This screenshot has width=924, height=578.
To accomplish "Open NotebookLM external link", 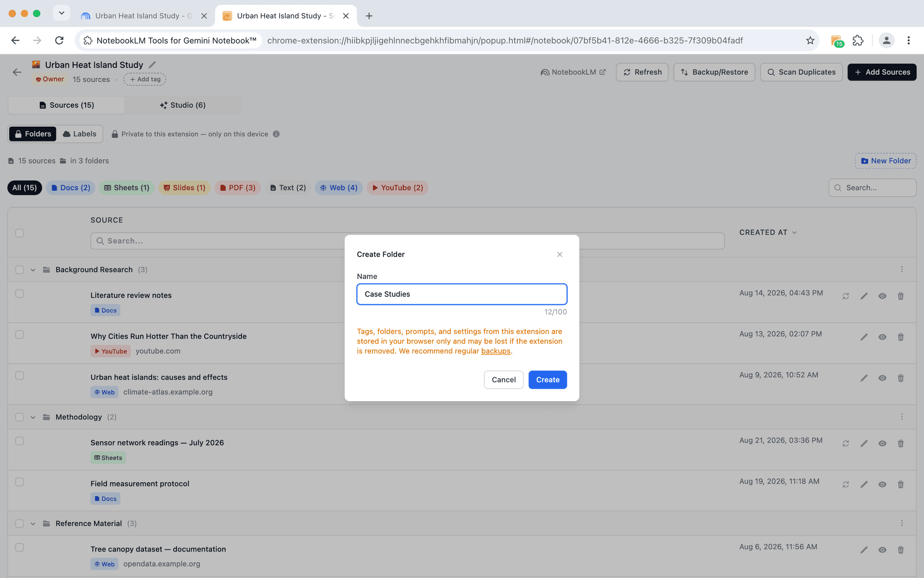I will pos(573,72).
